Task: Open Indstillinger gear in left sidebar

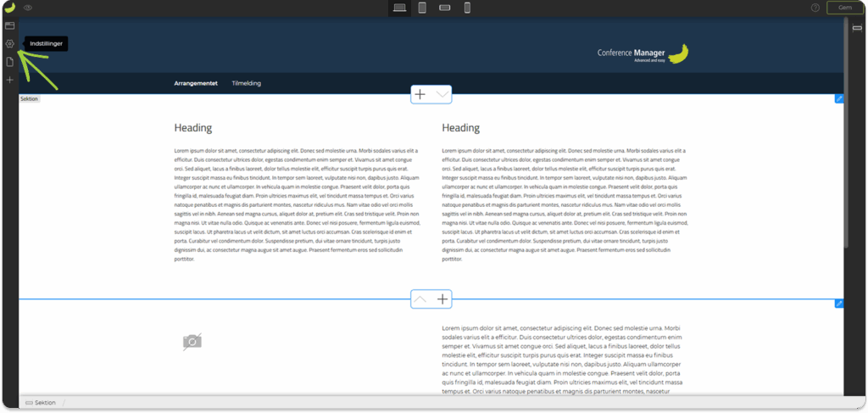Action: coord(9,43)
